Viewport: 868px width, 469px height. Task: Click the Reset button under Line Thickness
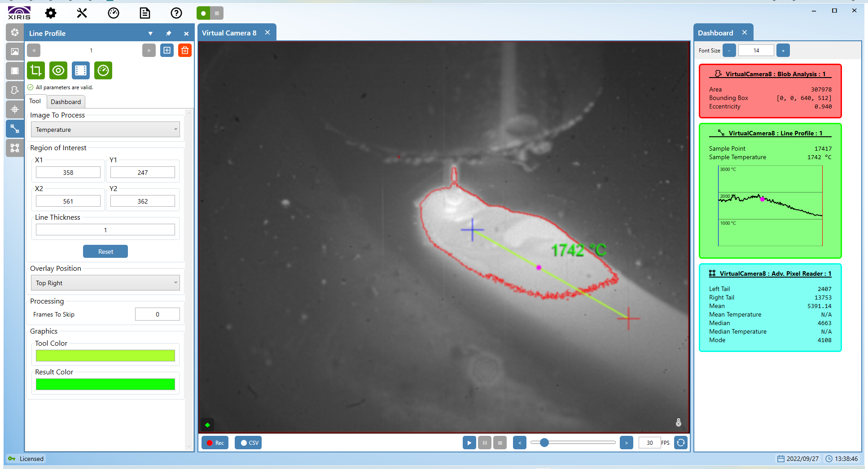(105, 251)
